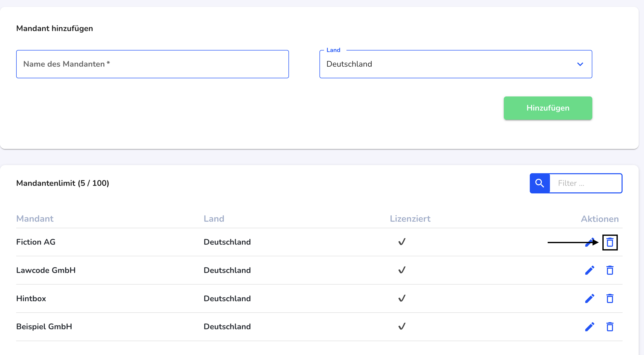
Task: Click the Mandant hinzufügen heading
Action: tap(54, 28)
